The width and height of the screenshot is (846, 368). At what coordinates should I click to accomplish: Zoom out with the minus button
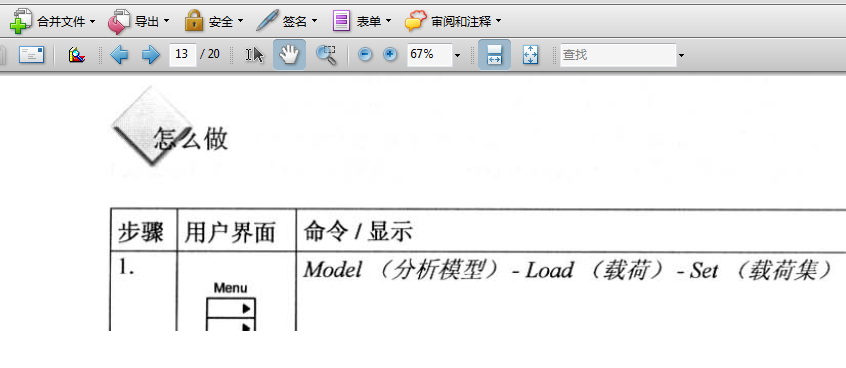click(x=365, y=54)
